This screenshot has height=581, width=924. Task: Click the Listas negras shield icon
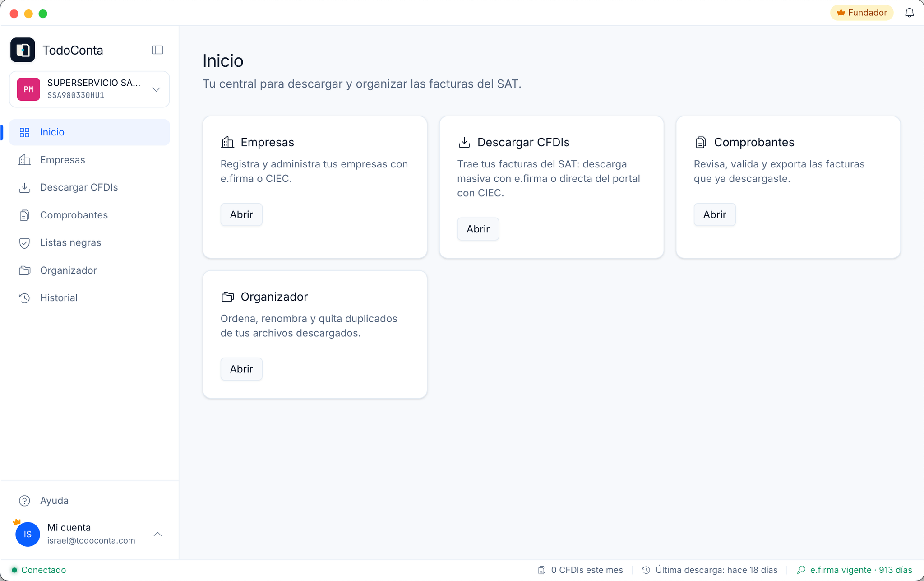(24, 243)
